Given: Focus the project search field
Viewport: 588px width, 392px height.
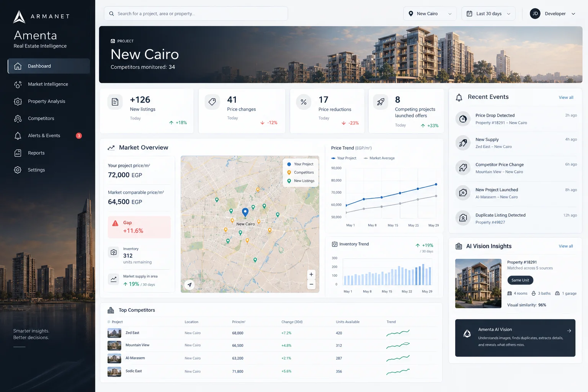Looking at the screenshot, I should (196, 14).
